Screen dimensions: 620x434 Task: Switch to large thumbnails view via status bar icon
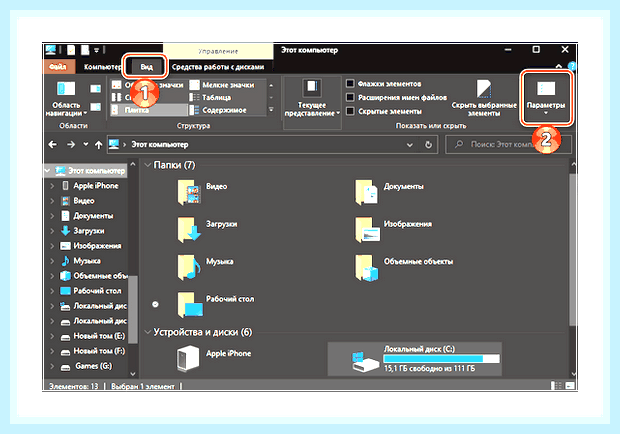tap(570, 385)
